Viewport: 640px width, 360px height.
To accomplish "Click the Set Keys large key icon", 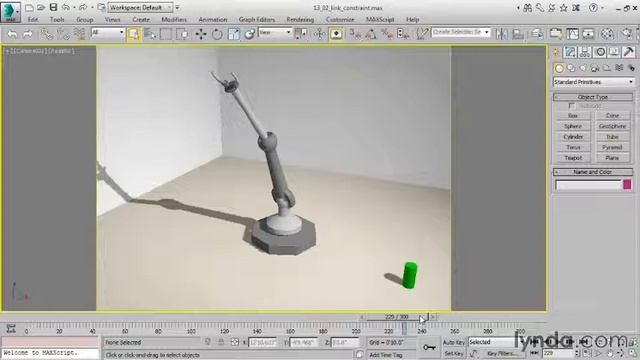I will coord(429,347).
